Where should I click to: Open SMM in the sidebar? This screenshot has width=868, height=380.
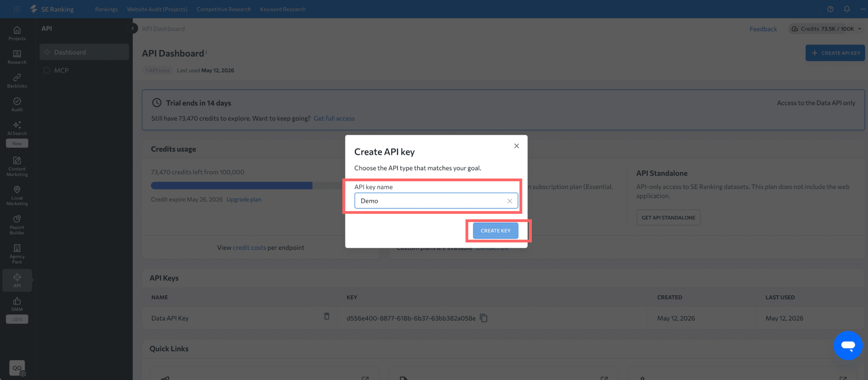17,304
